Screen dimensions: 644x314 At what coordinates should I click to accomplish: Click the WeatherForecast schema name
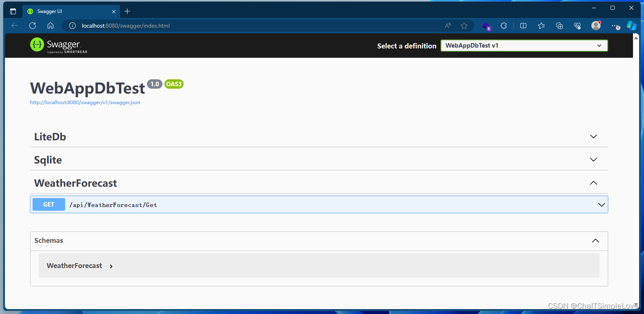(x=74, y=266)
